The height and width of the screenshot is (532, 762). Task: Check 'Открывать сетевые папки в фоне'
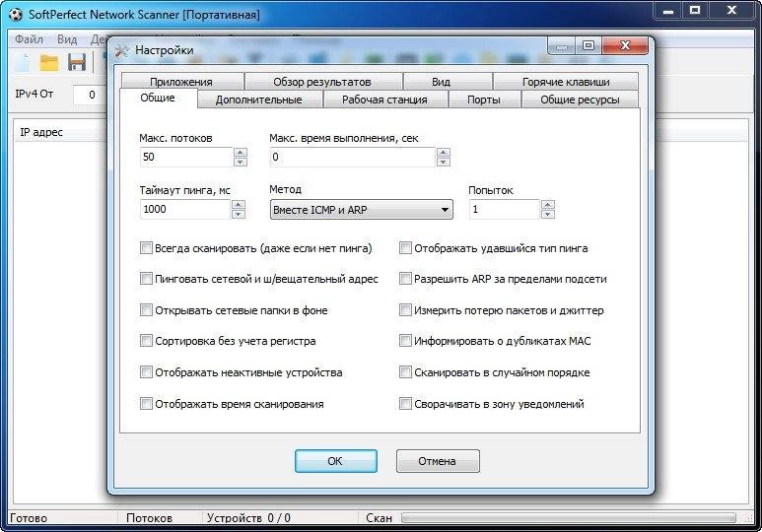click(x=146, y=310)
